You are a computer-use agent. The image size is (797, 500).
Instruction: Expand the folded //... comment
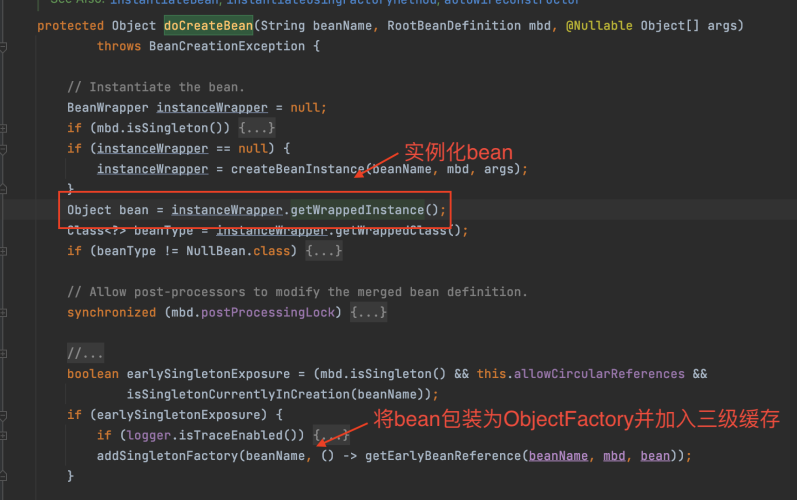point(85,353)
